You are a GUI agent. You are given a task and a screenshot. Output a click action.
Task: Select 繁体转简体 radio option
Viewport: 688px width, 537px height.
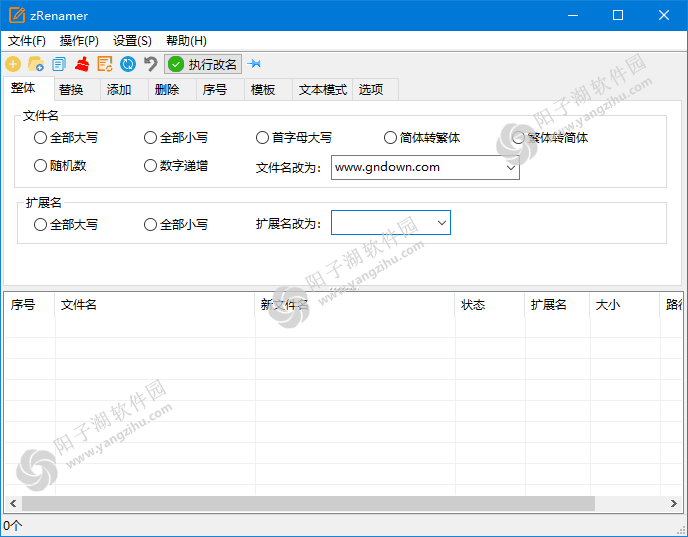click(550, 138)
